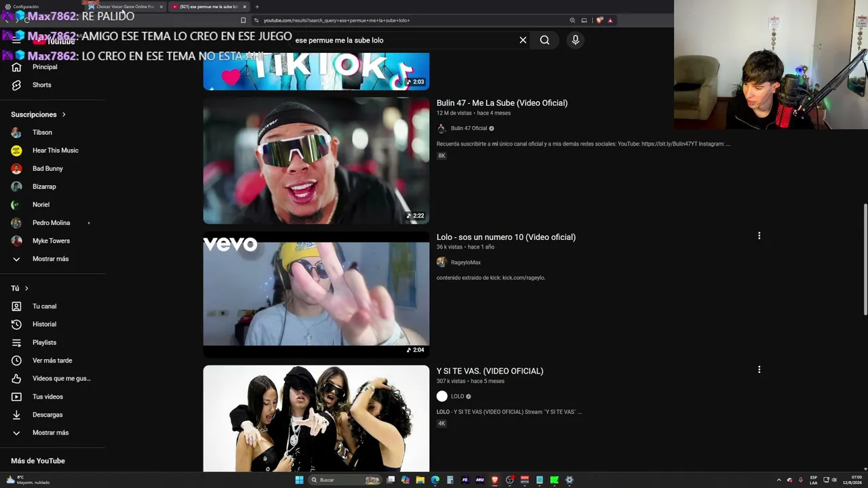Open the Windows Start menu
The width and height of the screenshot is (868, 488).
pos(299,480)
